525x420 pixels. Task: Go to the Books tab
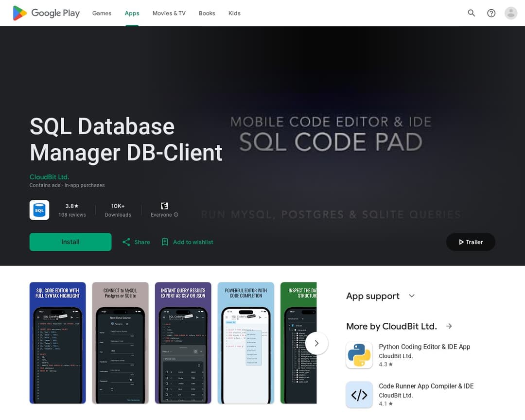pos(207,13)
